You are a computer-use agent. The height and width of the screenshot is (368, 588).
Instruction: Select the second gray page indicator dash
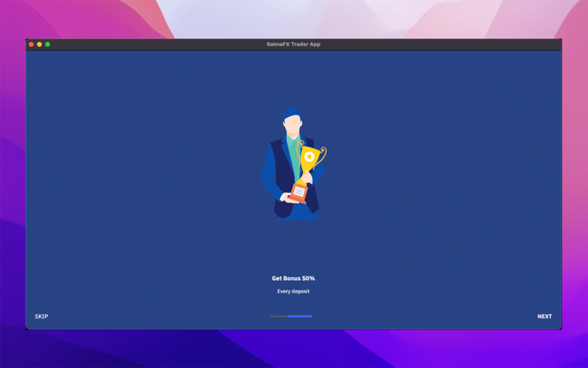[x=282, y=316]
